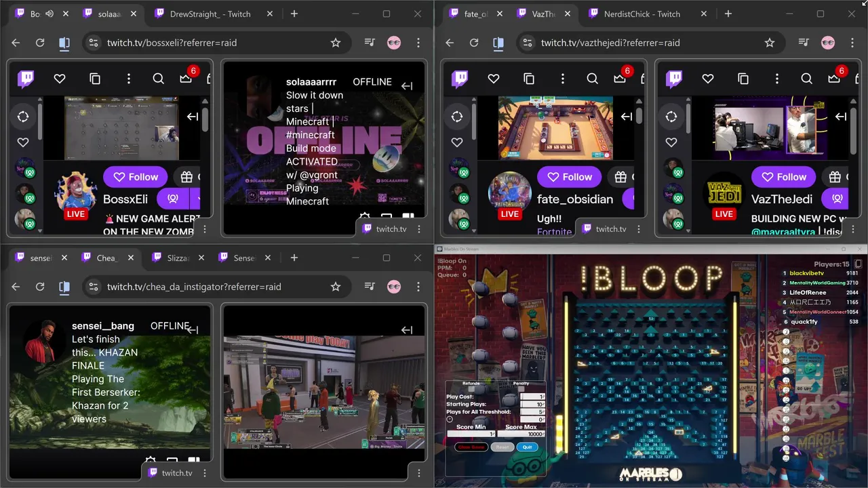Image resolution: width=868 pixels, height=488 pixels.
Task: Open pane options dots beside twitch.tv under solaaaarrrr
Action: 419,228
